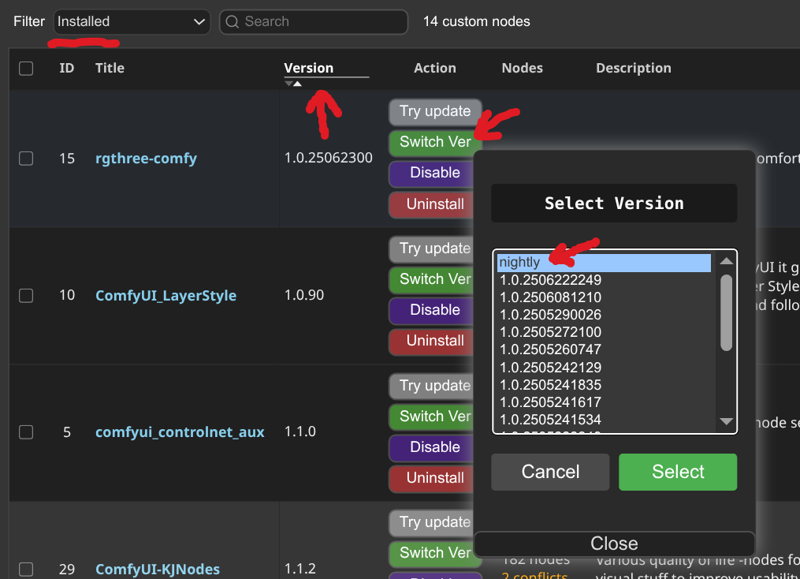Click Disable for ComfyUI_LayerStyle
The height and width of the screenshot is (579, 800).
[x=432, y=311]
